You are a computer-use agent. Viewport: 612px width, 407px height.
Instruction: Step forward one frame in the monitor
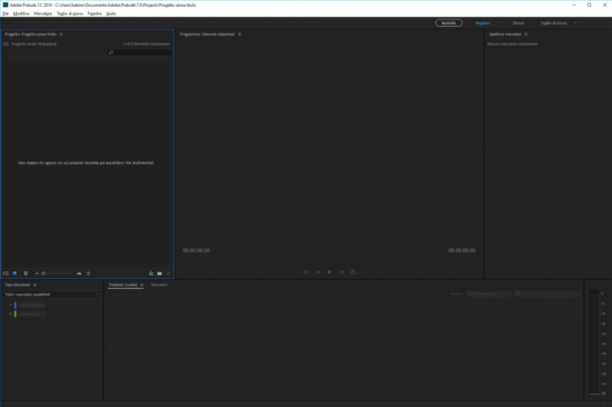pos(342,272)
